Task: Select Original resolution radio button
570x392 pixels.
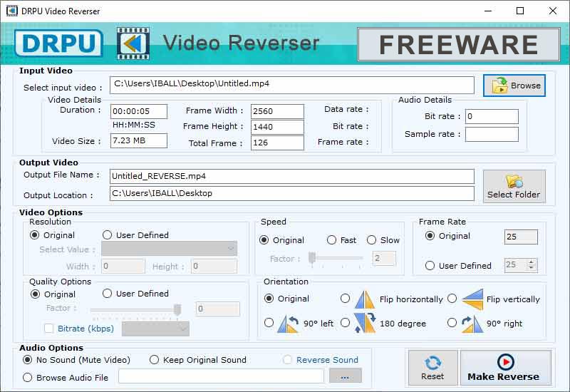Action: click(34, 235)
